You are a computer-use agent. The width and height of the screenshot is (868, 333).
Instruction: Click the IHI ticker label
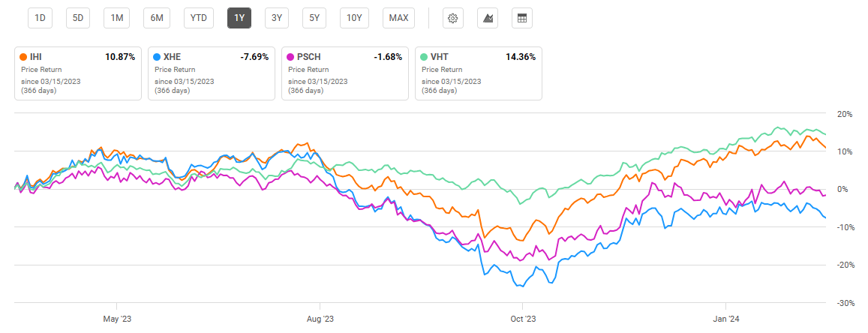(37, 57)
